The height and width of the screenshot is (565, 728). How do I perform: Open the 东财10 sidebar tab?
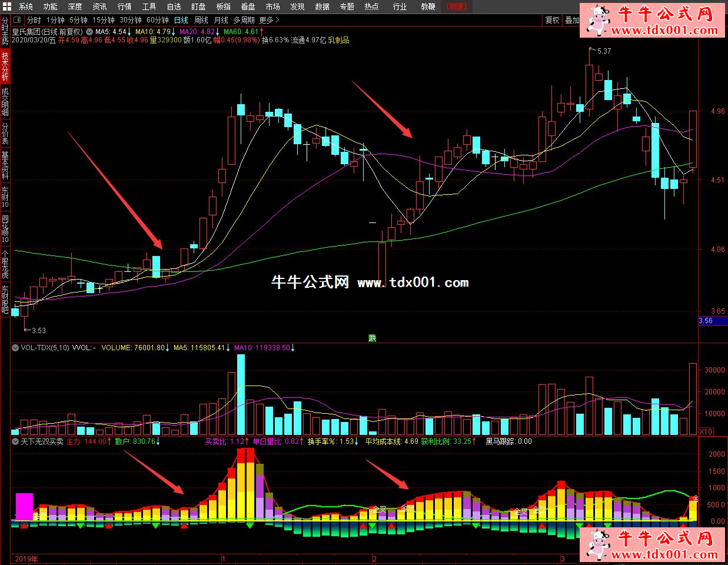(5, 197)
